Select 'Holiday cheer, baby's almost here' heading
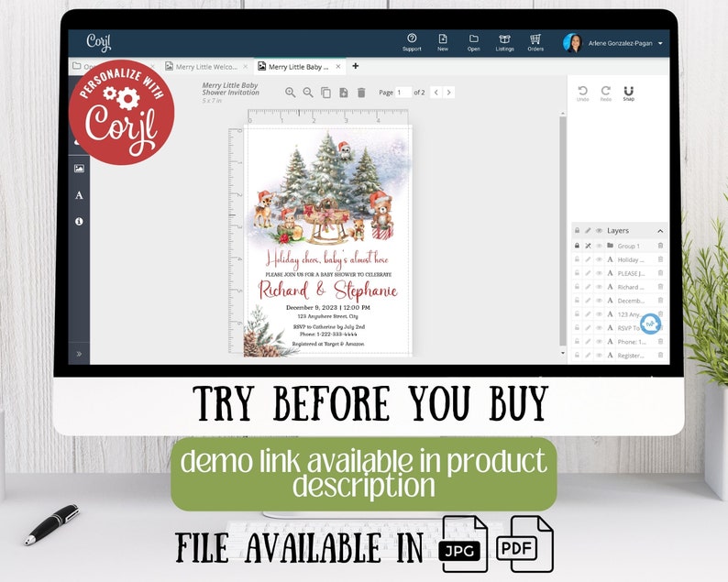The height and width of the screenshot is (582, 728). click(327, 259)
